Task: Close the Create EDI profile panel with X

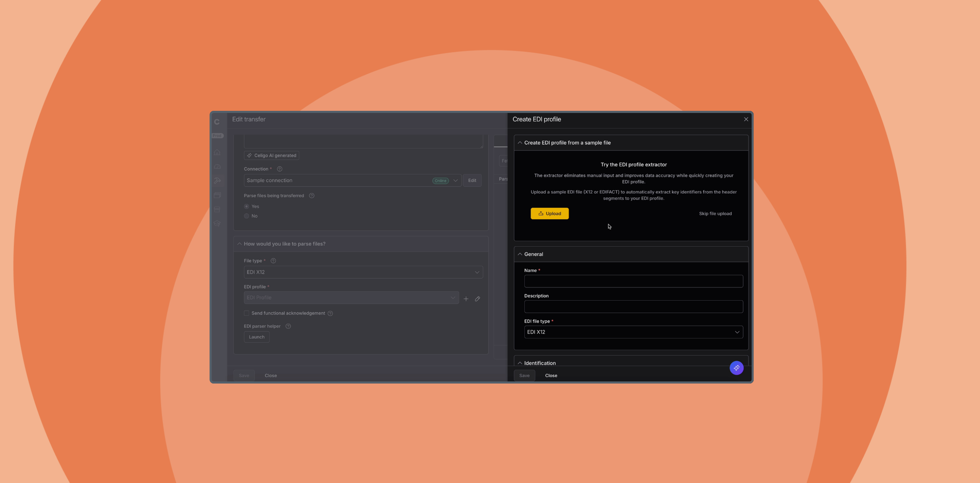Action: (x=746, y=119)
